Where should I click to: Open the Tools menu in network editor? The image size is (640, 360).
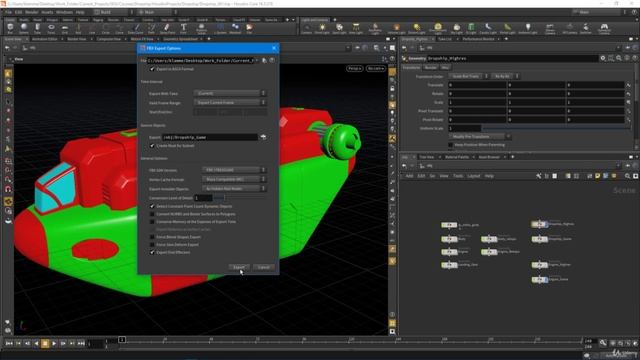click(x=458, y=176)
